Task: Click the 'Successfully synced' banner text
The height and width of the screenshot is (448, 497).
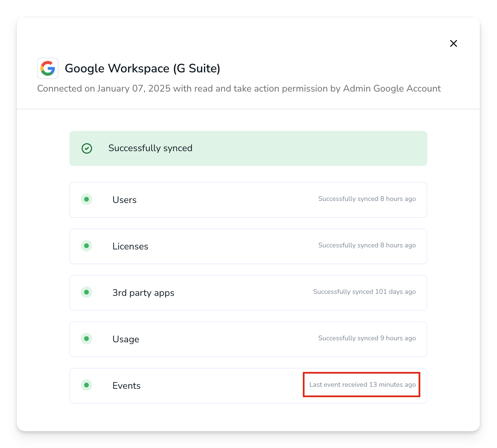Action: click(x=150, y=148)
